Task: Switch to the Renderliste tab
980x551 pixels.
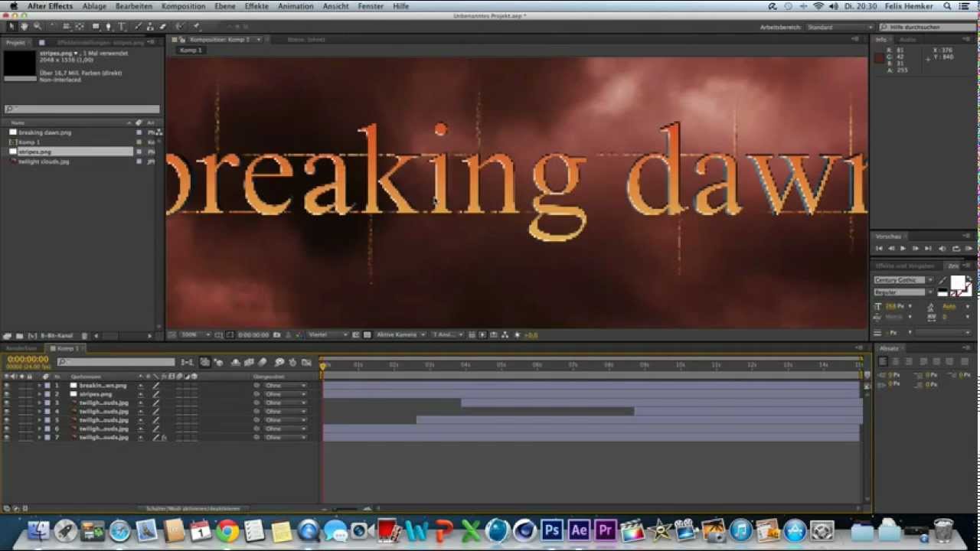Action: [x=21, y=349]
